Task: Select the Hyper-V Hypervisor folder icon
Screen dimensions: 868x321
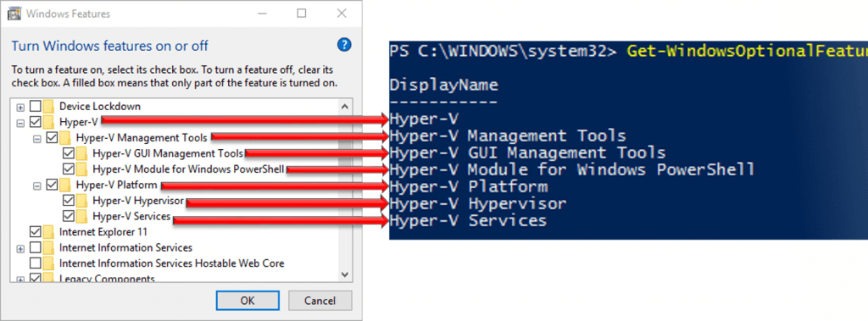Action: click(x=82, y=201)
